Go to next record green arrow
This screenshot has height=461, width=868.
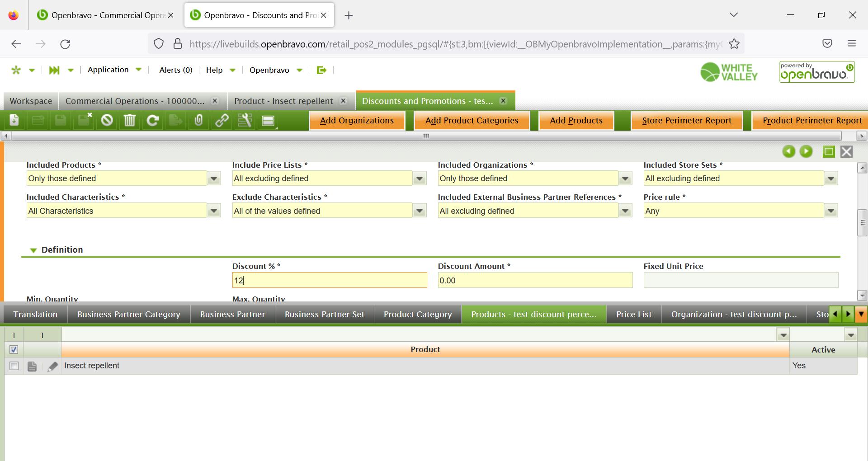[x=806, y=151]
